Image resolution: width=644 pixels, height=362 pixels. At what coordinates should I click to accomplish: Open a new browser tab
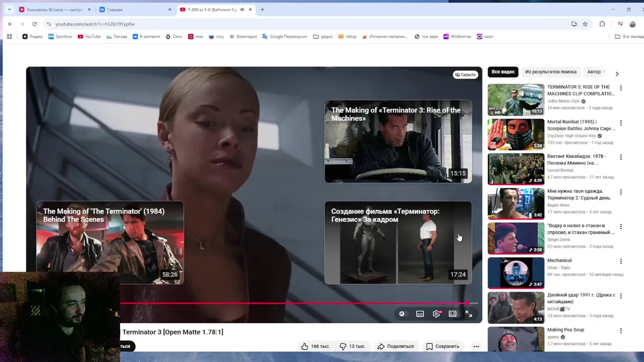pyautogui.click(x=262, y=10)
